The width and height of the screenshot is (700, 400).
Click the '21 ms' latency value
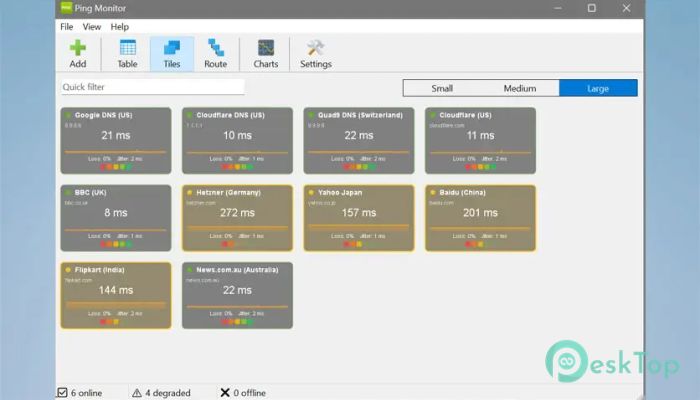pos(116,135)
